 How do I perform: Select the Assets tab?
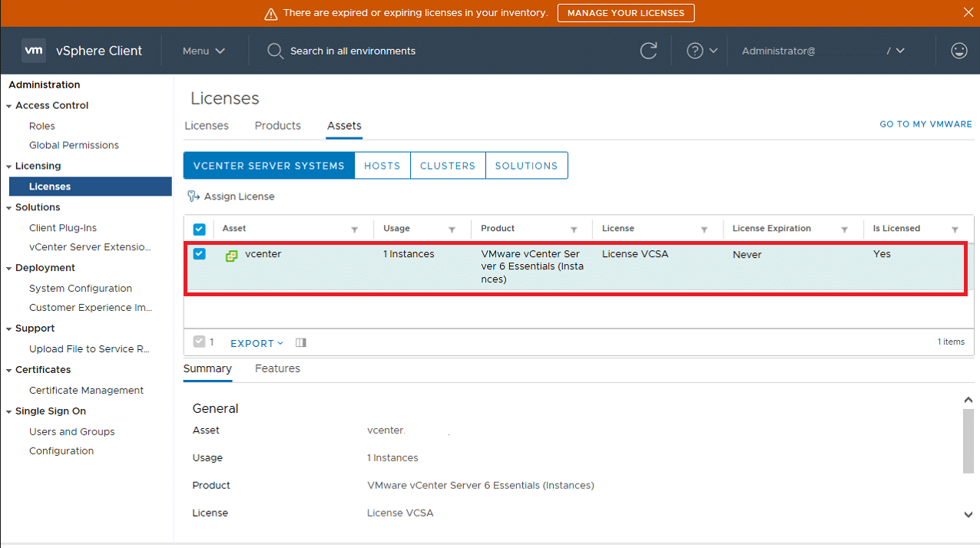point(344,126)
